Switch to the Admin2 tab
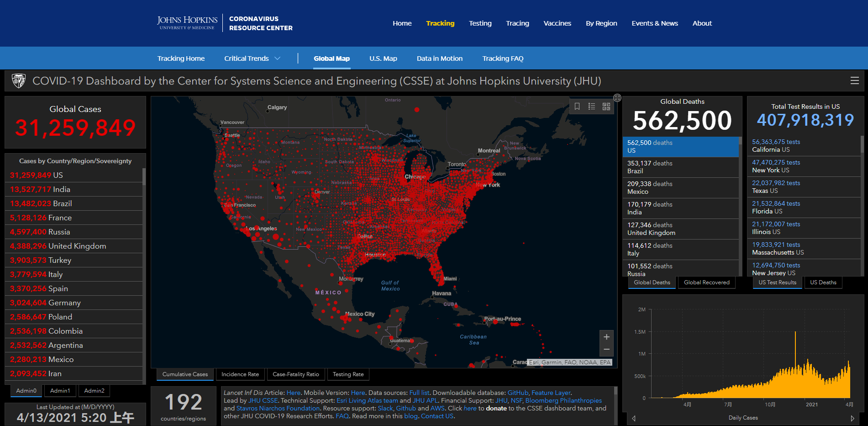 (95, 391)
